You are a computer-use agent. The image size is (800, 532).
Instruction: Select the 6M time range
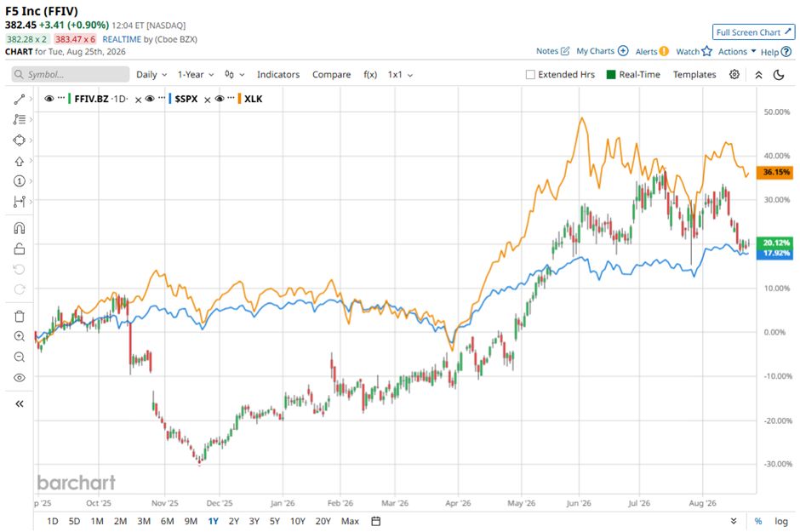point(168,521)
